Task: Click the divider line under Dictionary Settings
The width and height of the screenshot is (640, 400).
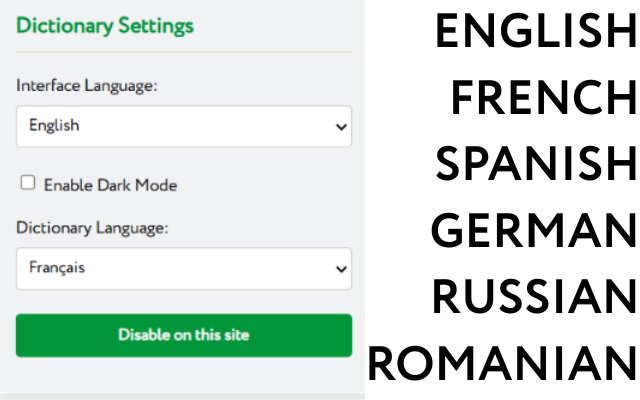Action: coord(184,52)
